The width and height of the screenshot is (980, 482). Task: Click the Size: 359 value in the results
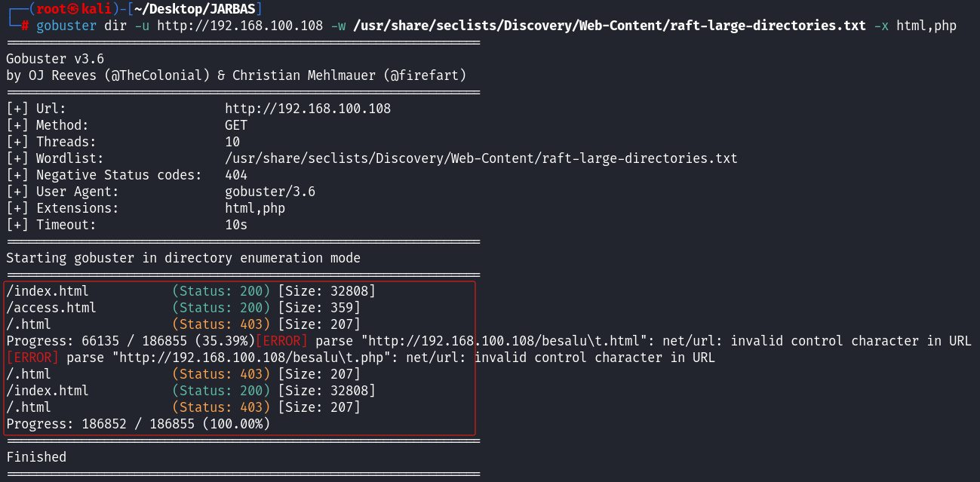pyautogui.click(x=319, y=308)
